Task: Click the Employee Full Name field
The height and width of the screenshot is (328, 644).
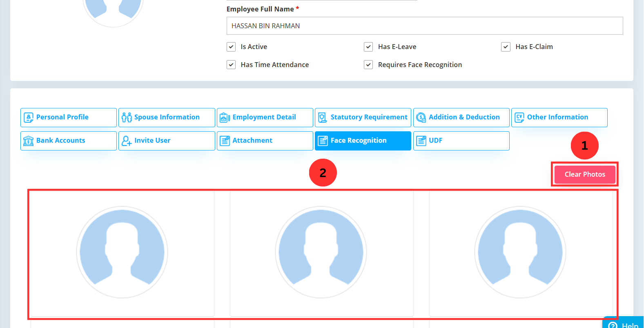Action: coord(424,26)
